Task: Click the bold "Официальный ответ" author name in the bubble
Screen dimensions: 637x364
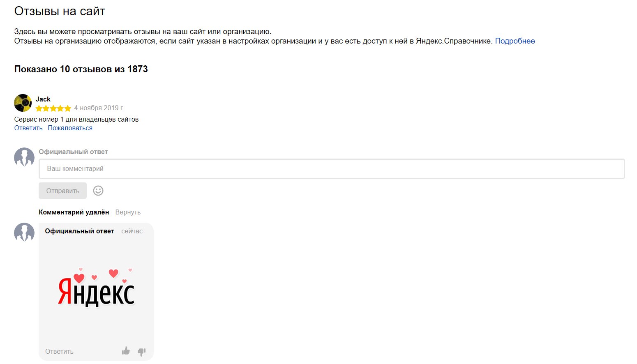Action: pyautogui.click(x=79, y=231)
